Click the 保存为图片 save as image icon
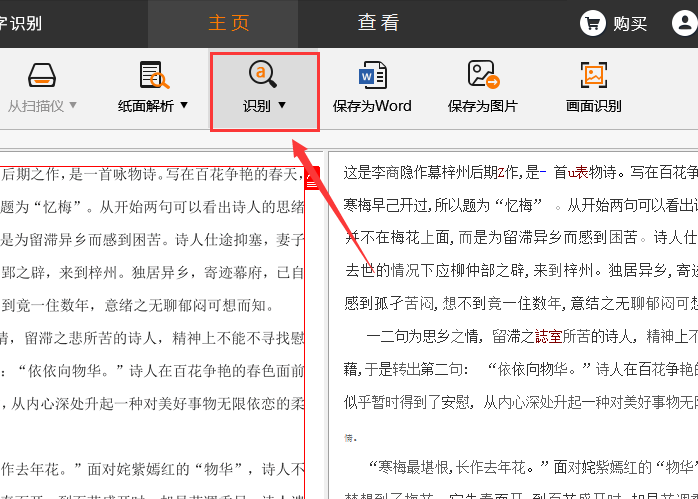 483,76
